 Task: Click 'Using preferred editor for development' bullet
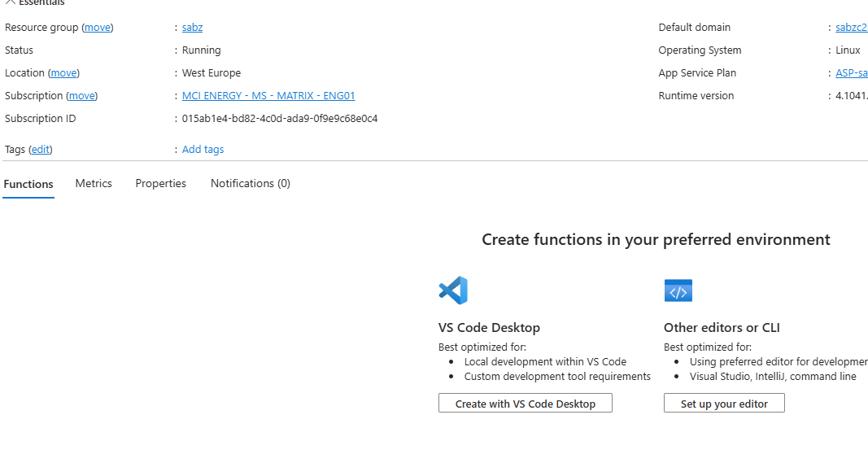(x=779, y=361)
